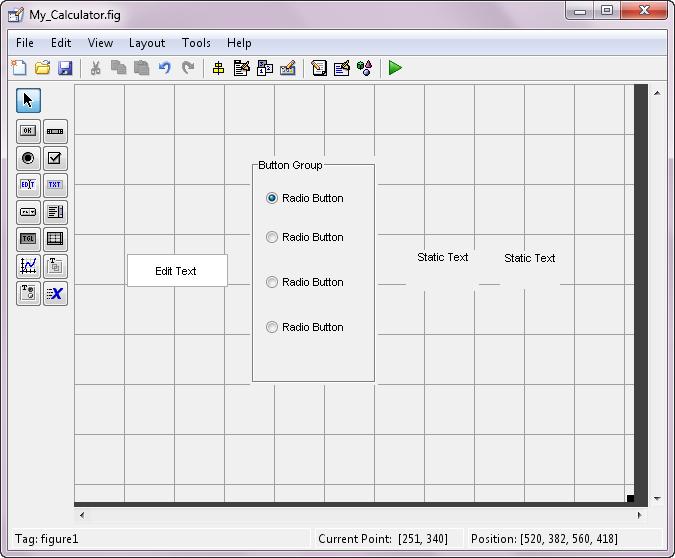Click the vertical scrollbar down arrow

click(x=657, y=499)
